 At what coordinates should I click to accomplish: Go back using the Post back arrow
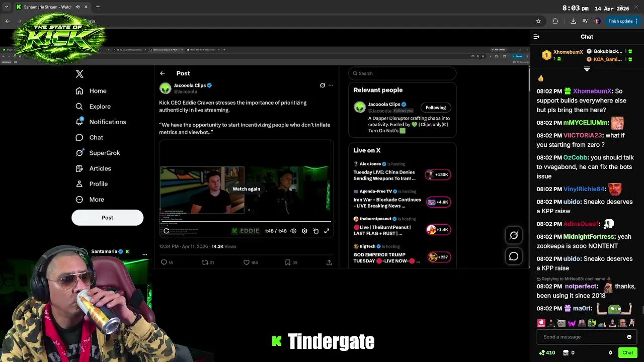(163, 73)
